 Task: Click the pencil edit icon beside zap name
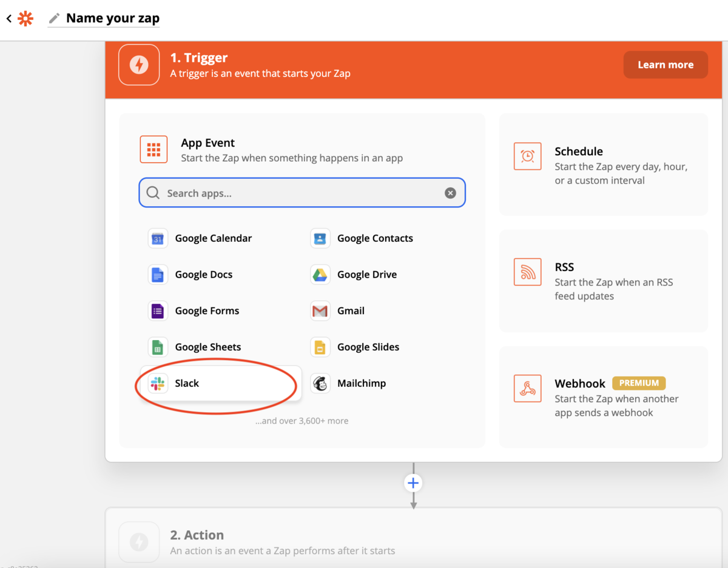click(x=55, y=19)
